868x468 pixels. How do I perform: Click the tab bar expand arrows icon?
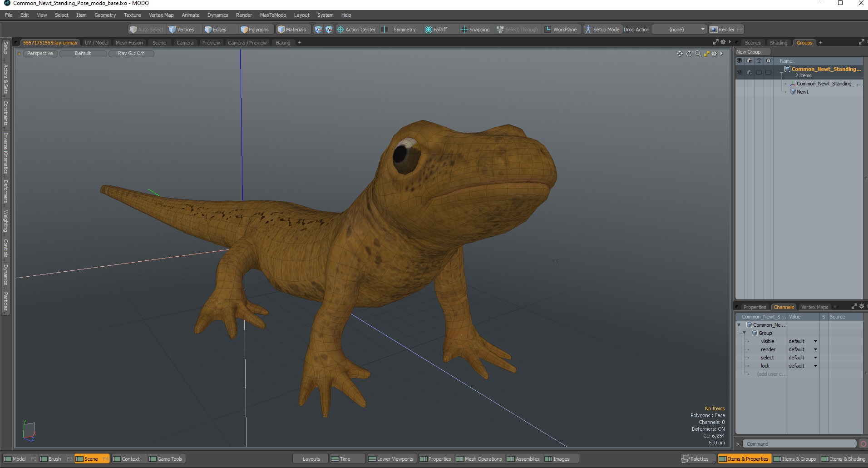[x=716, y=42]
